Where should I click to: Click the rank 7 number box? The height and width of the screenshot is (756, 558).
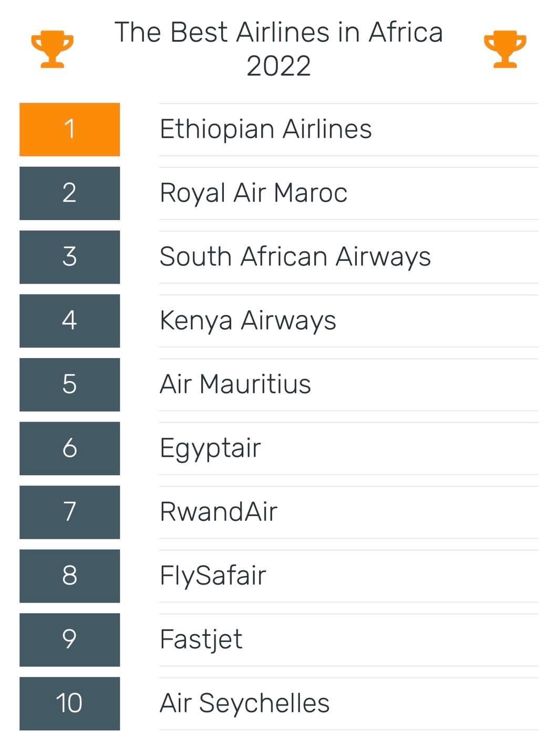pyautogui.click(x=69, y=512)
